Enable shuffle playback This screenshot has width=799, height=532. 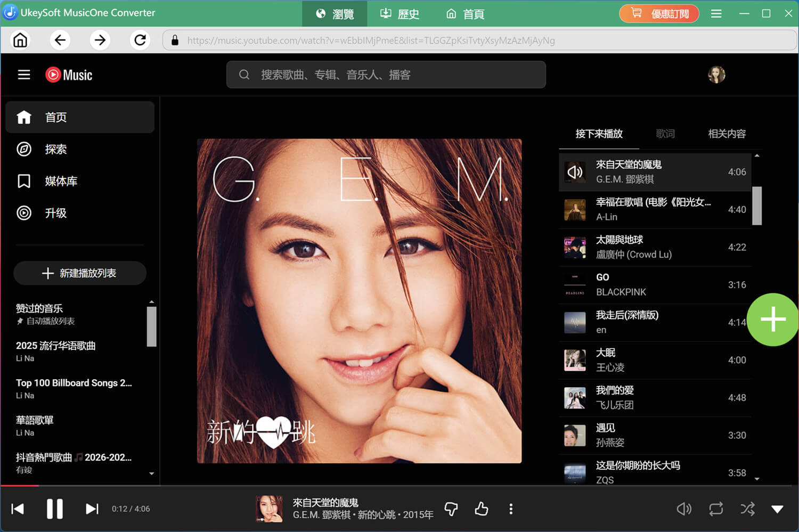747,509
